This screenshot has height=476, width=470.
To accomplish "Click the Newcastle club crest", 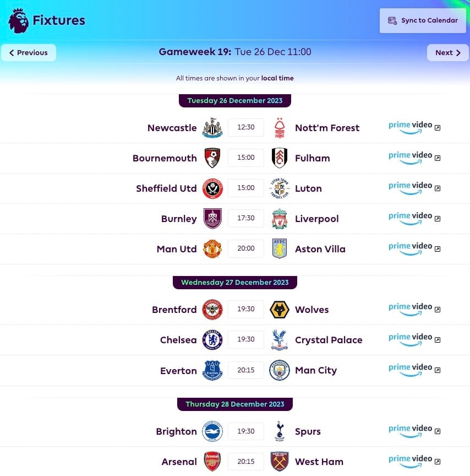I will point(212,127).
